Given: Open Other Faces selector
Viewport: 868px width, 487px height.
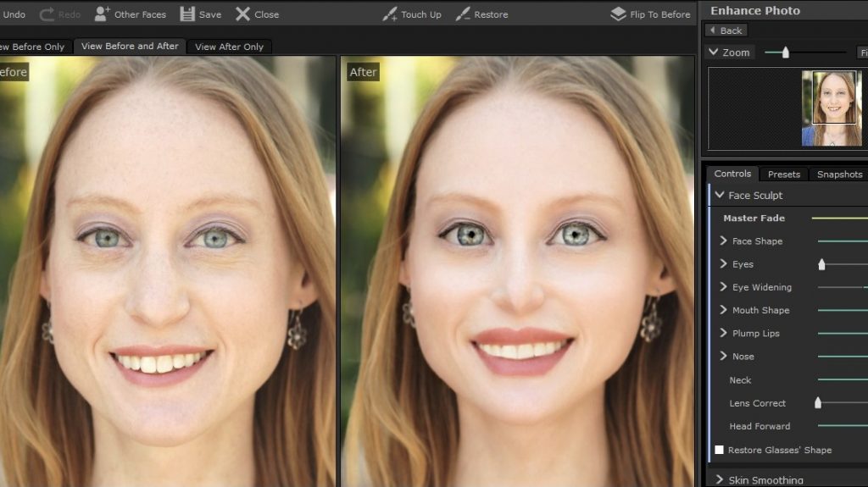Looking at the screenshot, I should click(102, 14).
